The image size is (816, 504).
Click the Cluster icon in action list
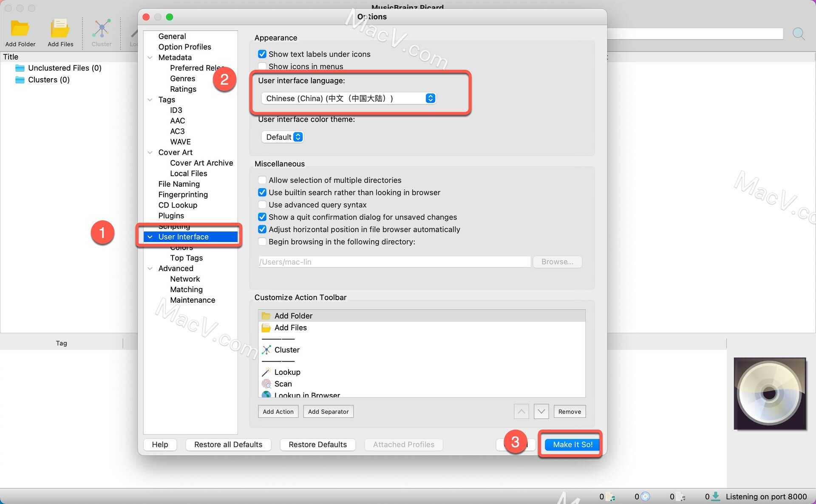[x=266, y=350]
